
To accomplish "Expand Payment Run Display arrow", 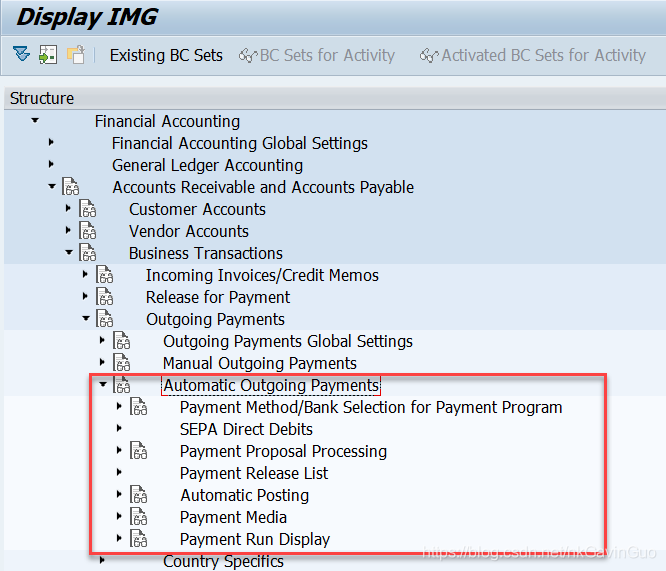I will click(x=119, y=539).
